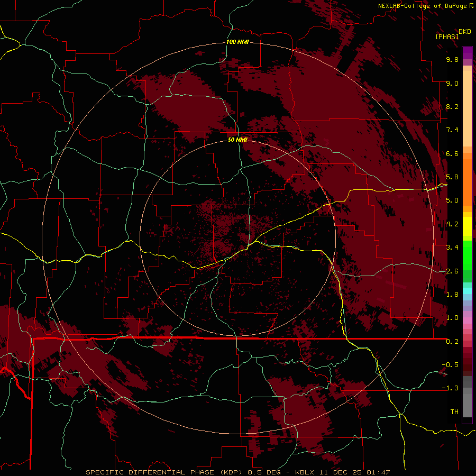This screenshot has height=476, width=476.
Task: Click the 100 NMI range ring label
Action: (x=237, y=42)
